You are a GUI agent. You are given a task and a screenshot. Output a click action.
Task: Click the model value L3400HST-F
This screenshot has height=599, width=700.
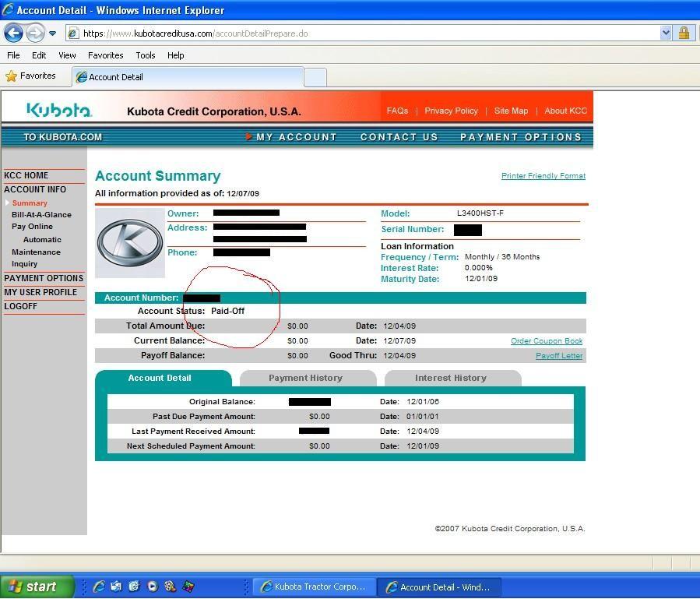point(480,213)
